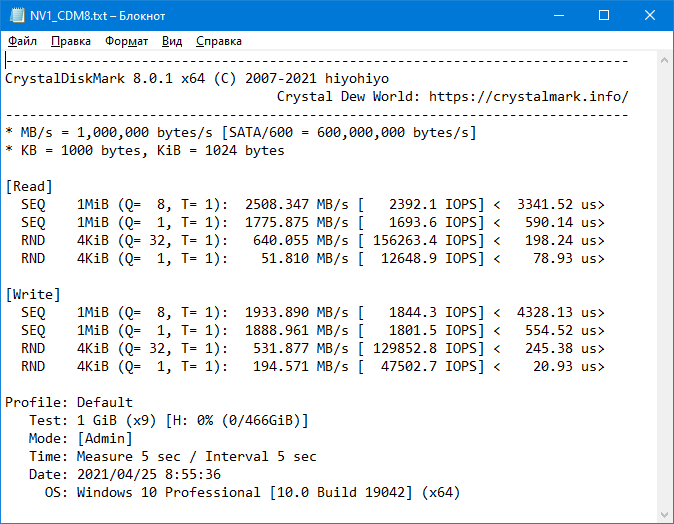
Task: Click the Profile: Default line
Action: [x=69, y=402]
